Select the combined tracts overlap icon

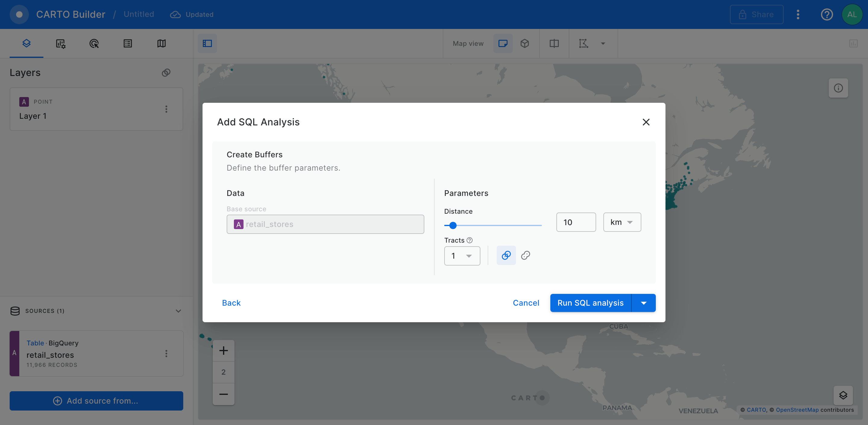[506, 256]
